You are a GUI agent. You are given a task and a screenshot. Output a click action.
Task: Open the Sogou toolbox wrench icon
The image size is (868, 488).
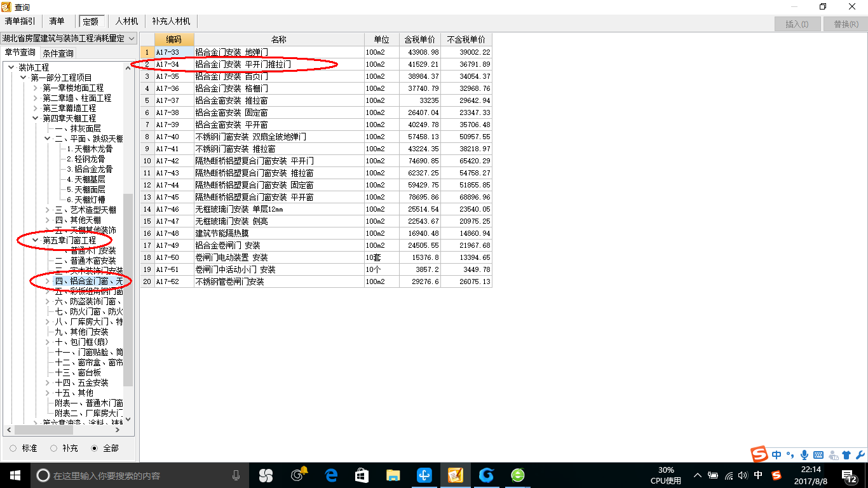click(860, 455)
